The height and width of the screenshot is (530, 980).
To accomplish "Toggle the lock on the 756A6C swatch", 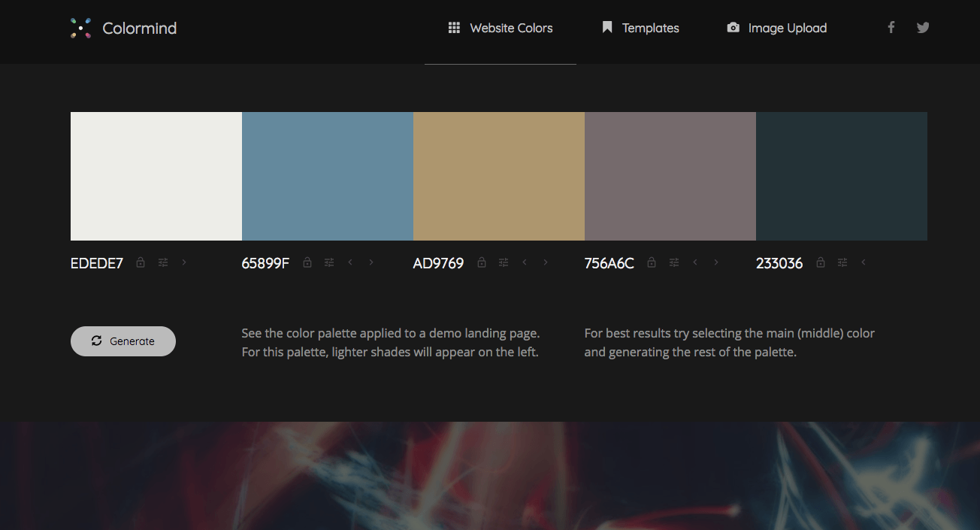I will pos(651,262).
